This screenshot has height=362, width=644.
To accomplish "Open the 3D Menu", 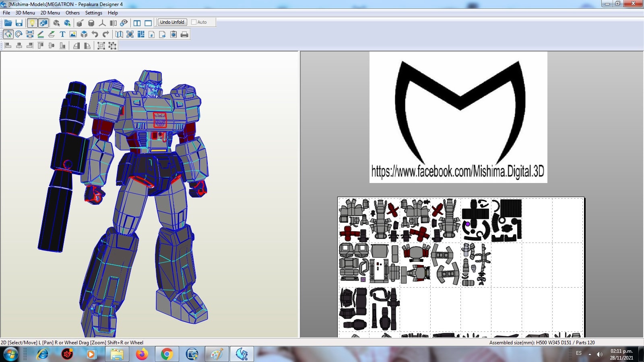I will tap(24, 12).
